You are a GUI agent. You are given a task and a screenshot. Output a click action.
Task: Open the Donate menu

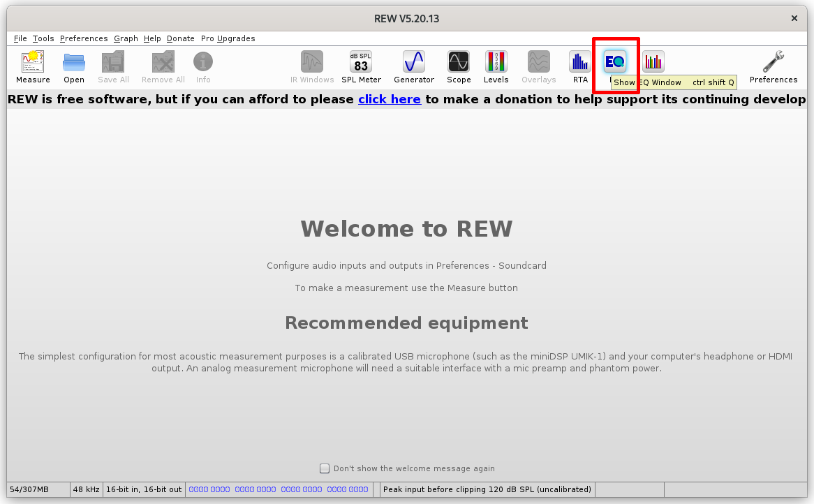pos(181,38)
